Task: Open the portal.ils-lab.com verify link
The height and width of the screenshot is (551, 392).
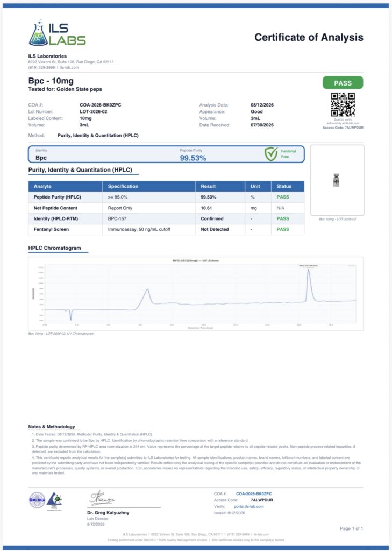Action: pos(248,506)
